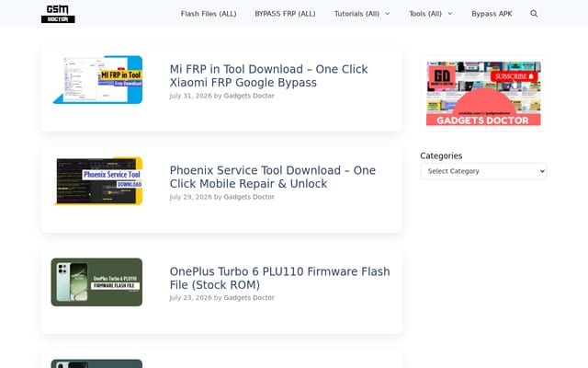Expand the Tools (All) submenu arrow
The height and width of the screenshot is (368, 588).
click(x=450, y=14)
